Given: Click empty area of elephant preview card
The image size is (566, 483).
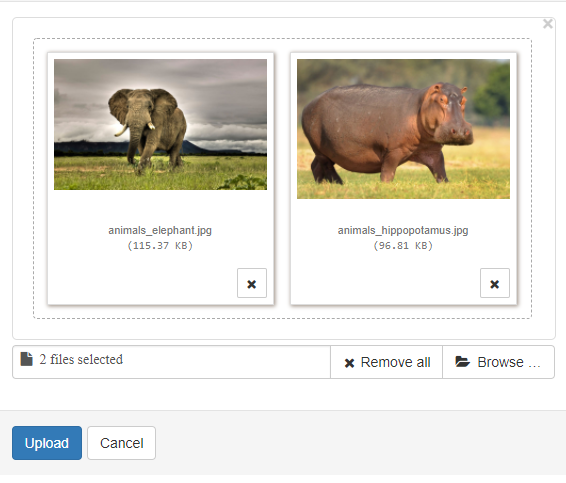Looking at the screenshot, I should point(144,282).
